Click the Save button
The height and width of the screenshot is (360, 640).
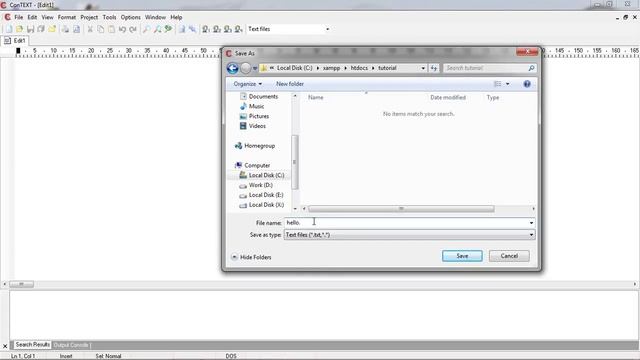click(x=462, y=256)
